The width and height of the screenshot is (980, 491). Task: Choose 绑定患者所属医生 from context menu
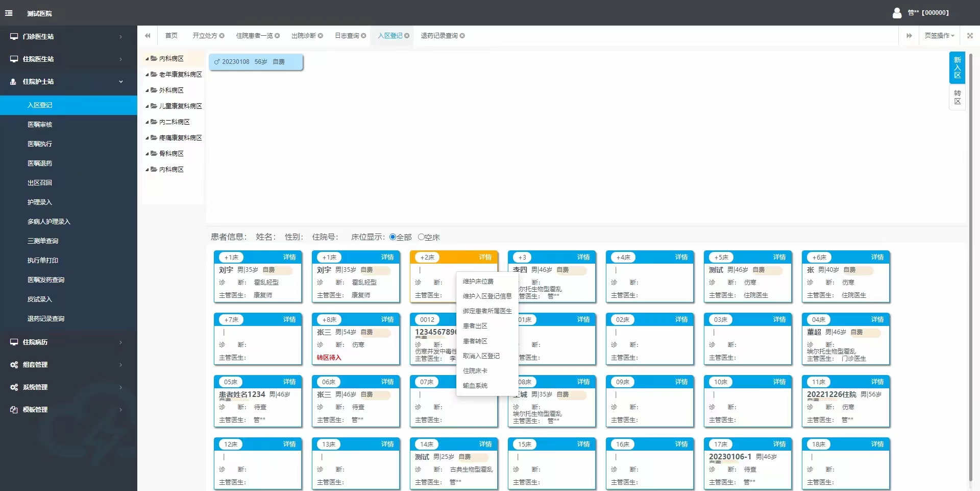487,311
